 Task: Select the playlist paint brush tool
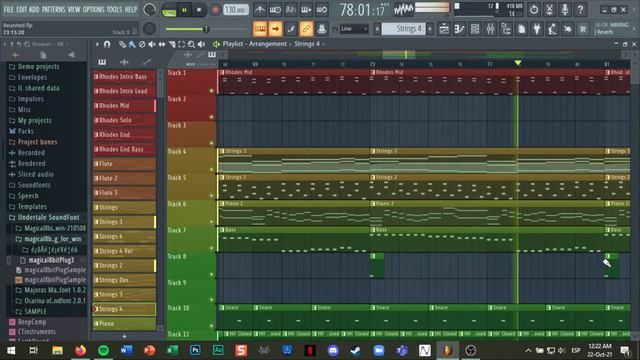[132, 44]
